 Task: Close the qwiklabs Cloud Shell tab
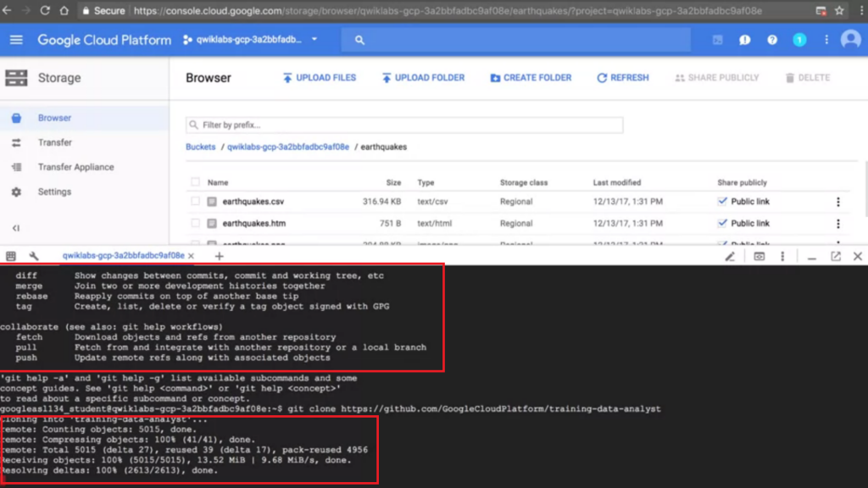click(191, 256)
